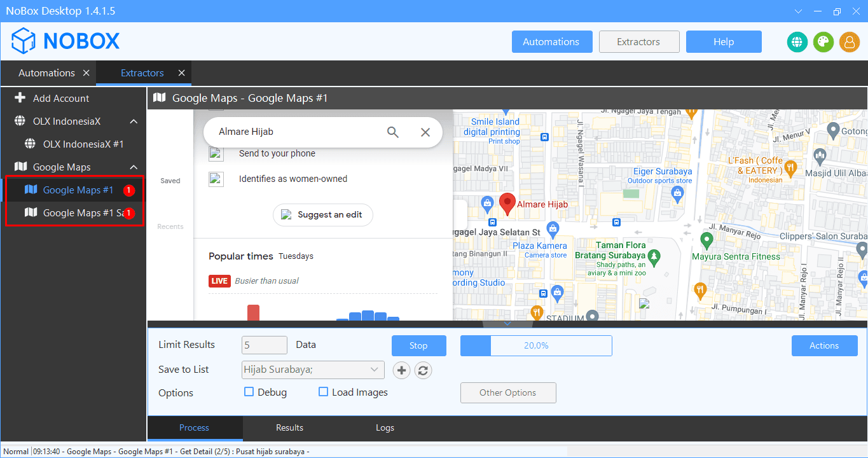This screenshot has width=868, height=458.
Task: Open the color palette theme icon
Action: (823, 42)
